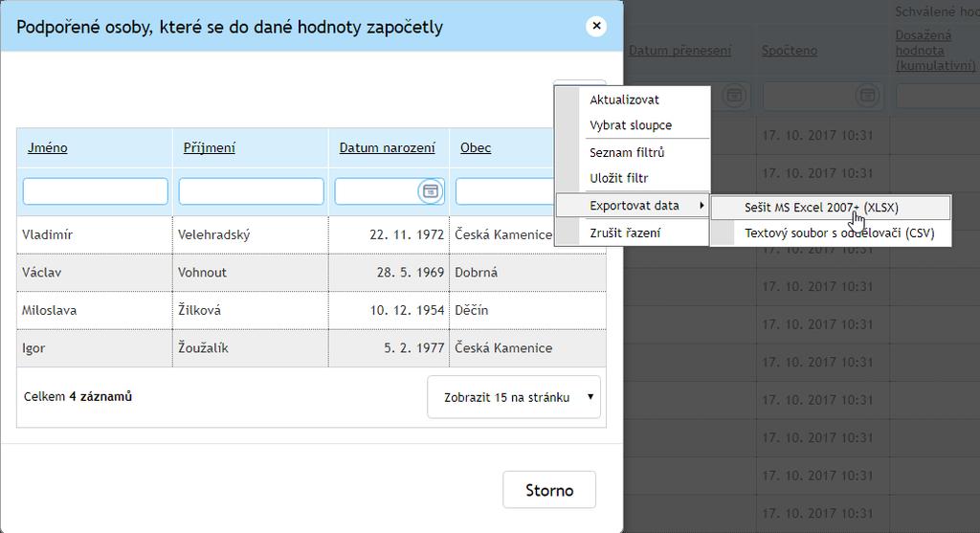Select the Vladimír name cell

(95, 235)
